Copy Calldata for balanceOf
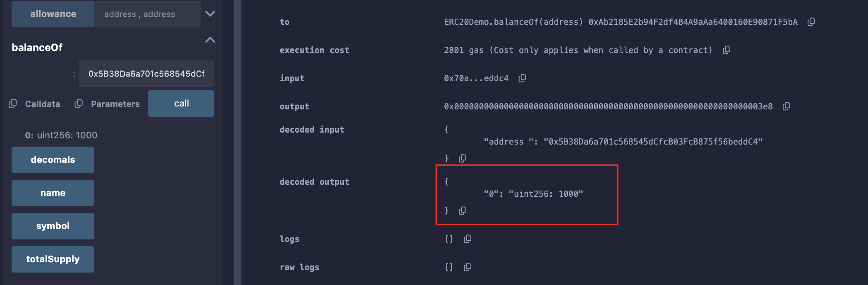The width and height of the screenshot is (868, 285). [x=13, y=104]
